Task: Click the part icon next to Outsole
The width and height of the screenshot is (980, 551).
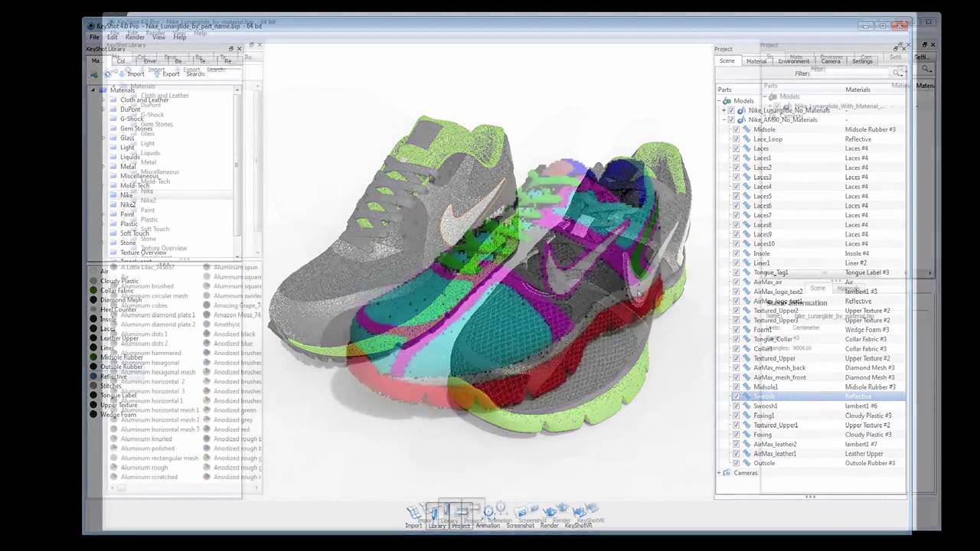Action: [x=746, y=463]
